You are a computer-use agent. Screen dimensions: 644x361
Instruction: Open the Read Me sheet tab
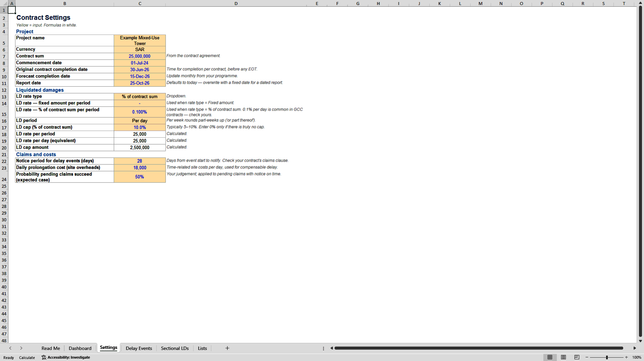51,348
